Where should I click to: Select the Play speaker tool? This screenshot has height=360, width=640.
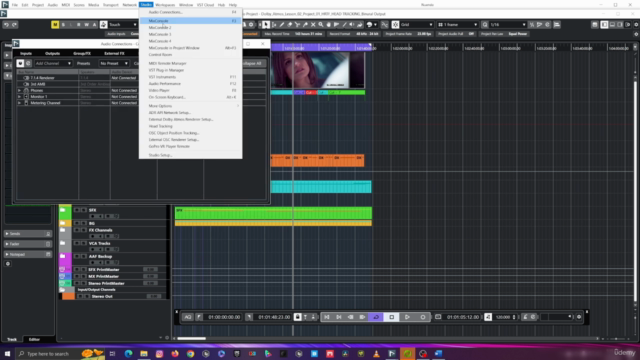point(352,24)
